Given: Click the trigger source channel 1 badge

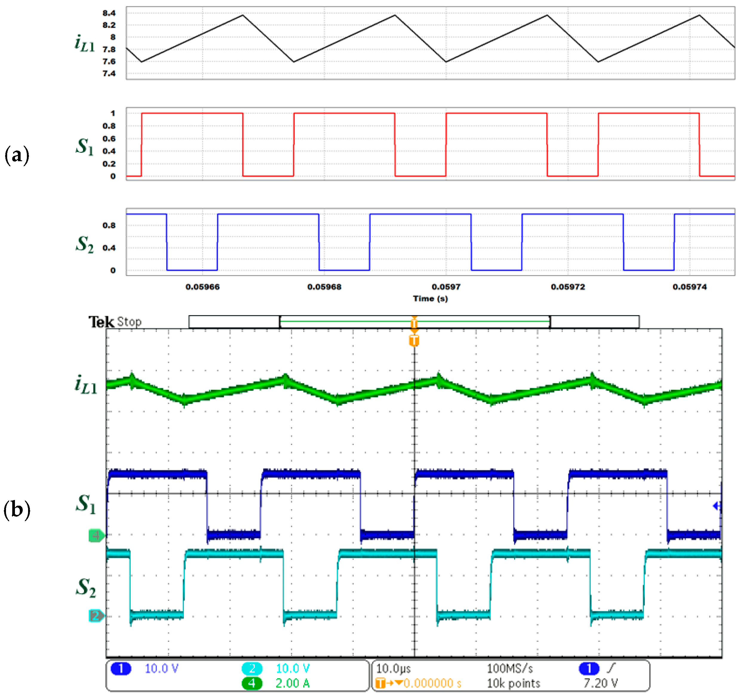Looking at the screenshot, I should coord(589,668).
